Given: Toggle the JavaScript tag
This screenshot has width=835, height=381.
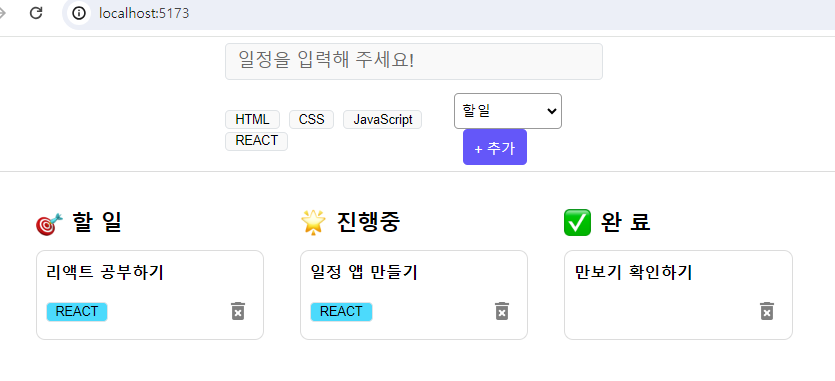Looking at the screenshot, I should tap(382, 119).
